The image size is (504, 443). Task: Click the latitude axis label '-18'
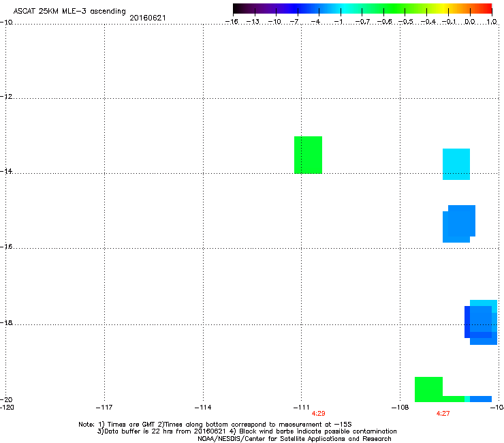click(x=6, y=322)
